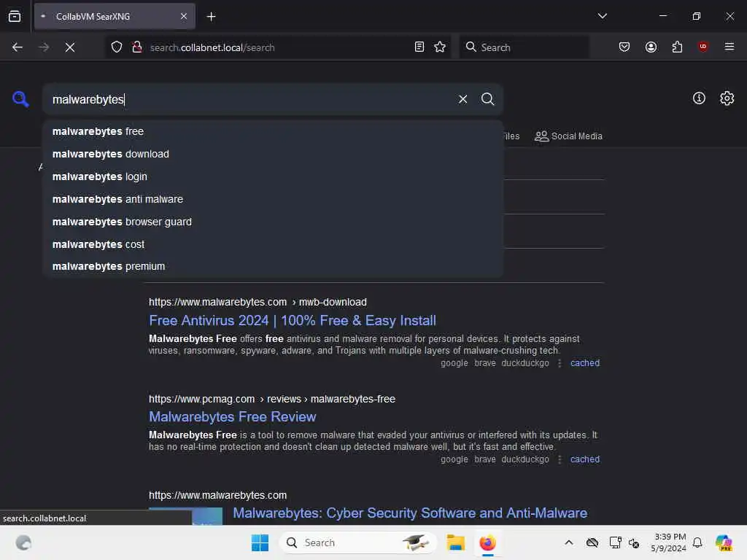Click duckduckgo engine label under pcmag result
This screenshot has height=560, width=747.
coord(525,459)
